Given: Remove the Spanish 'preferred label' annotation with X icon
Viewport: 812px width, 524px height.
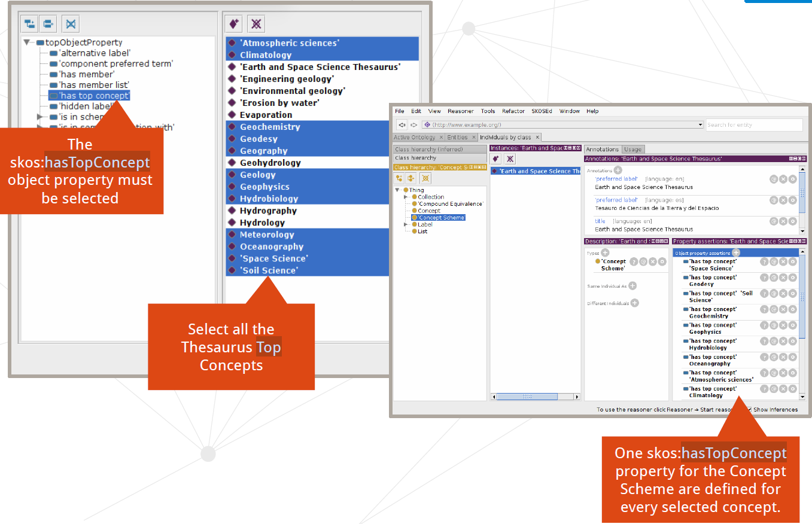Looking at the screenshot, I should 783,199.
